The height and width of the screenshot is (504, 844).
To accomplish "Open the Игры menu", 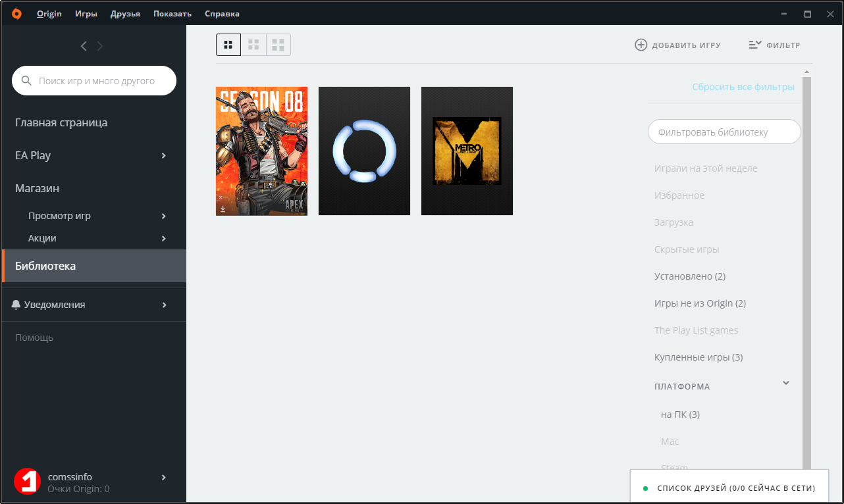I will click(86, 13).
